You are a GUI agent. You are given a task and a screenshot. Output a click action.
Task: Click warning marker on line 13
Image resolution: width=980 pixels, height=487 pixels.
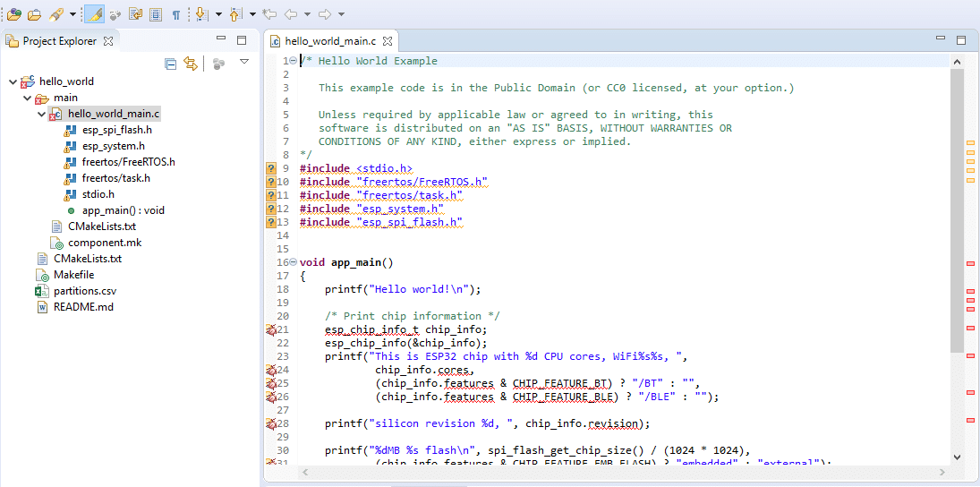point(270,222)
